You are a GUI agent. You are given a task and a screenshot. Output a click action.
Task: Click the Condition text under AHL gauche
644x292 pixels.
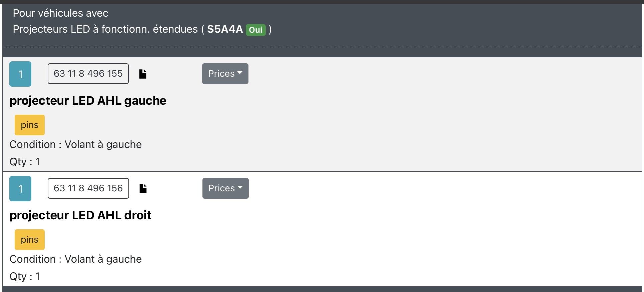point(76,144)
